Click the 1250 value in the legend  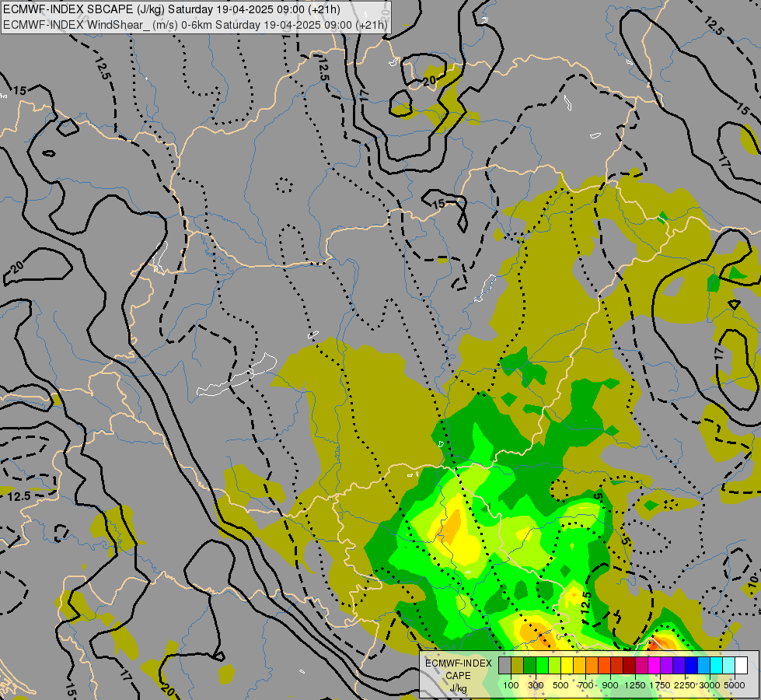tap(635, 685)
